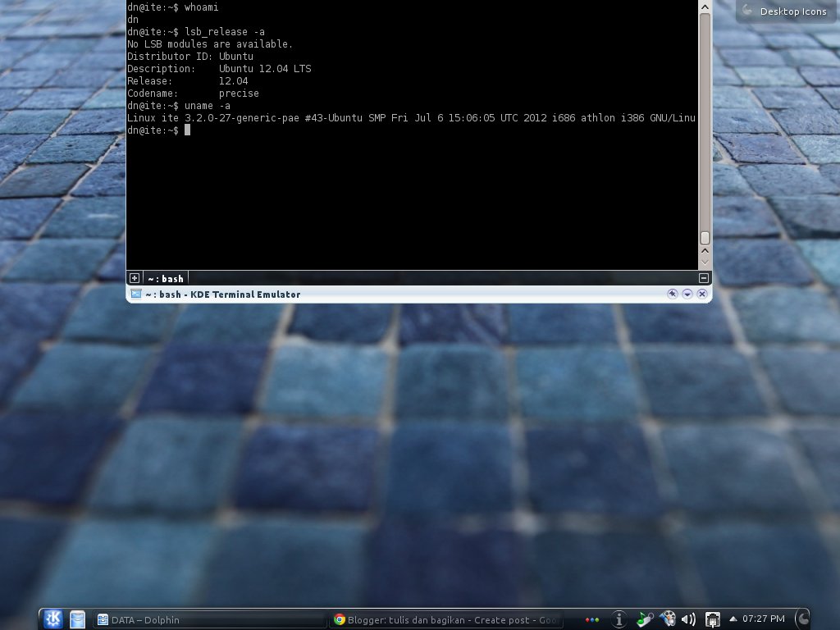Open the volume speaker control

click(688, 619)
